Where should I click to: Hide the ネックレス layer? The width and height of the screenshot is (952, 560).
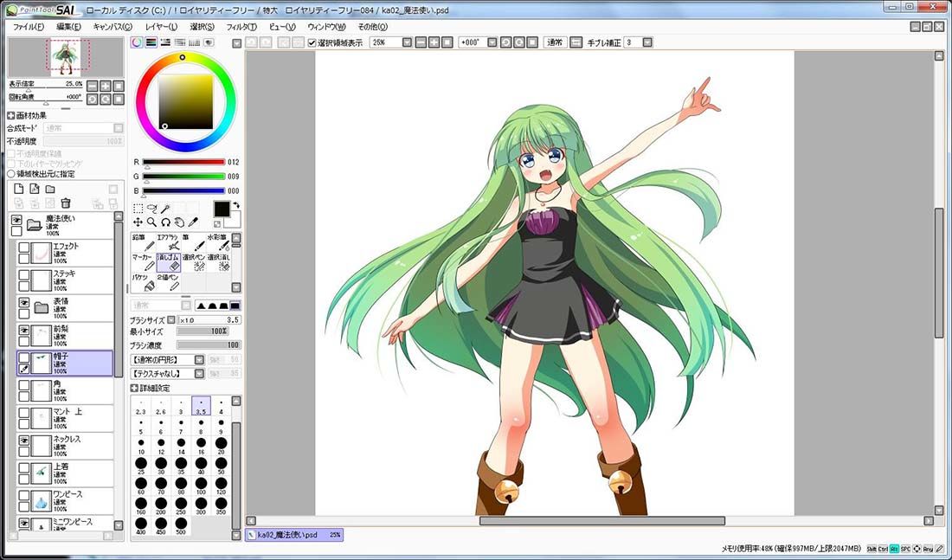coord(23,441)
